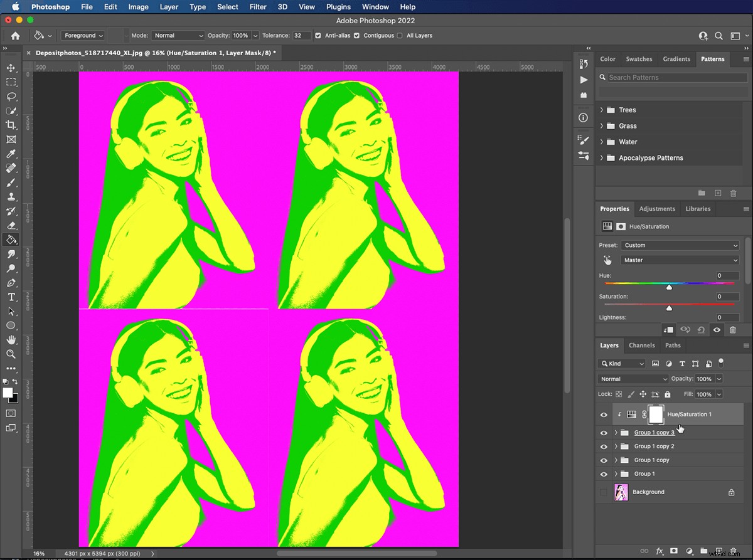
Task: Click the delete adjustment layer trash button
Action: [x=733, y=329]
